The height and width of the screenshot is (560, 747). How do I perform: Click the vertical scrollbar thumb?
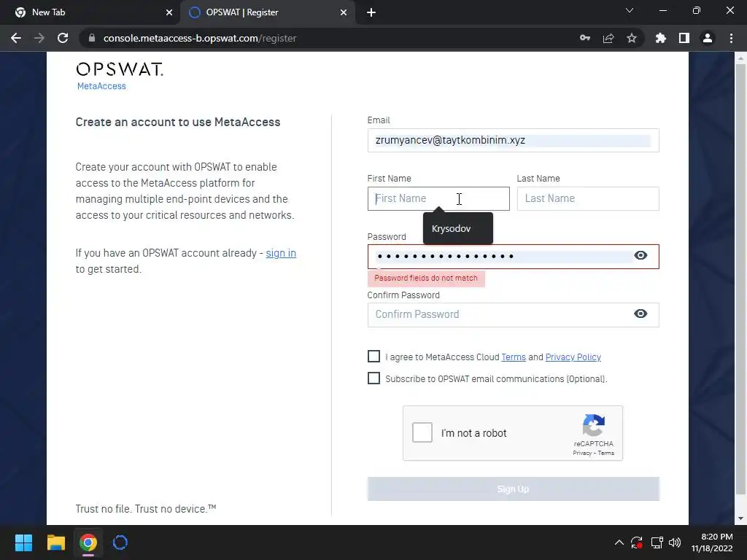(740, 279)
